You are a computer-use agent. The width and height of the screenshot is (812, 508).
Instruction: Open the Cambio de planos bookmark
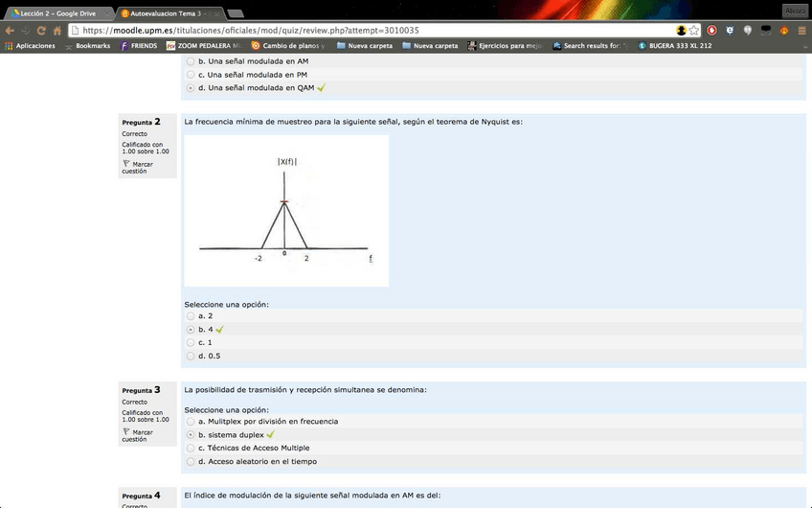[288, 46]
